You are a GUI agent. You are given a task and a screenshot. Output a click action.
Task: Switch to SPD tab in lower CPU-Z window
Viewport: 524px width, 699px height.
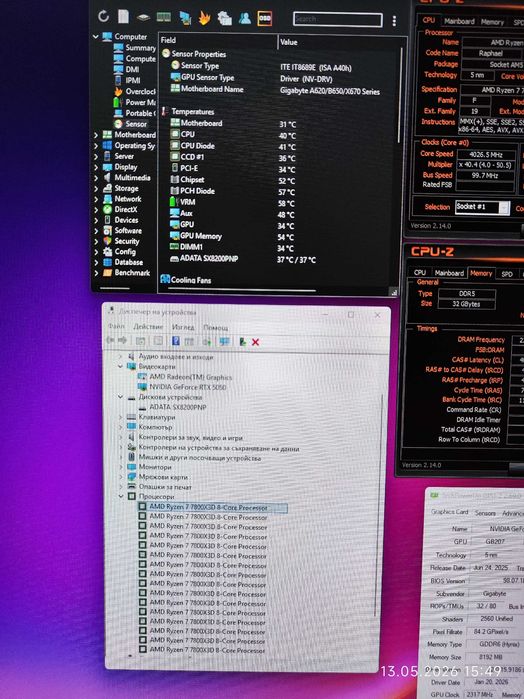click(507, 274)
